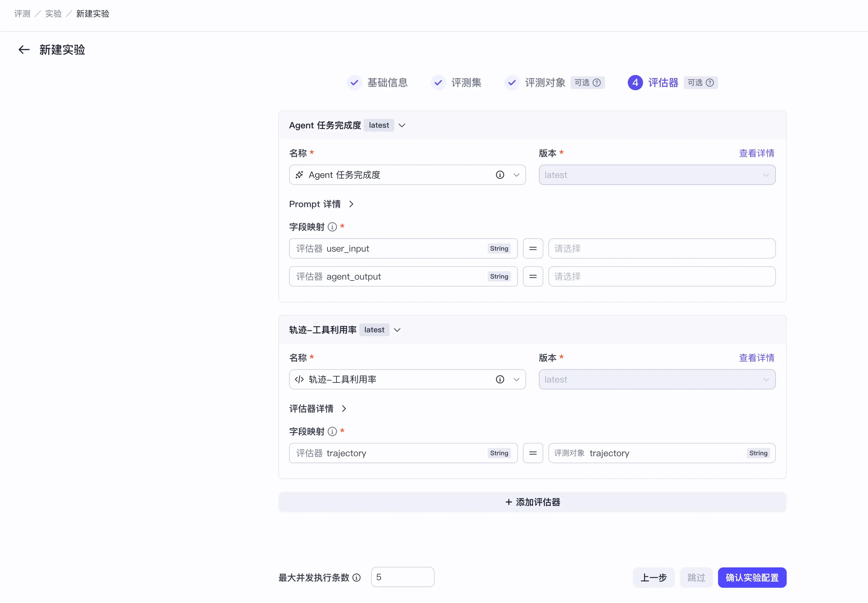This screenshot has height=603, width=868.
Task: Click the help icon beside 评估器 可选
Action: [x=710, y=83]
